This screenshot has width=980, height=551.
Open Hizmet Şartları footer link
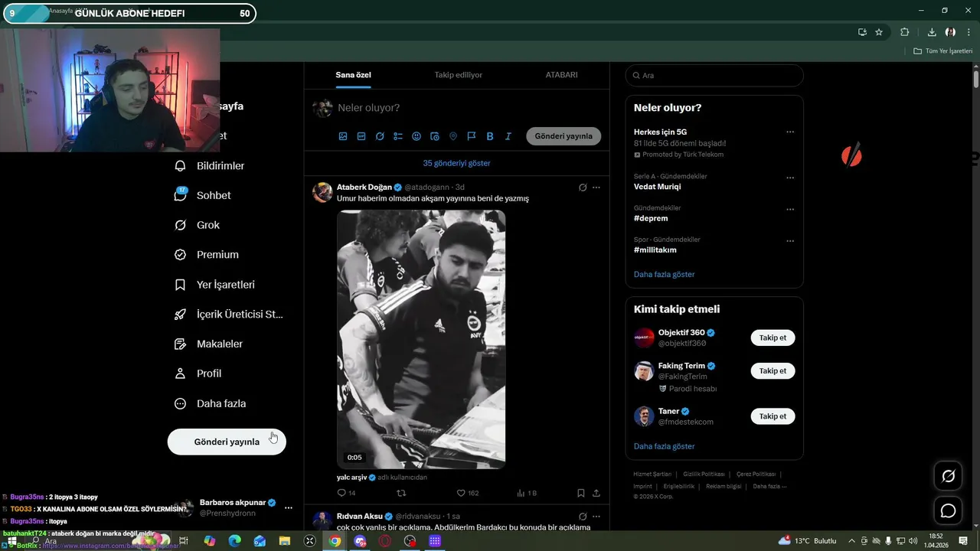tap(652, 474)
